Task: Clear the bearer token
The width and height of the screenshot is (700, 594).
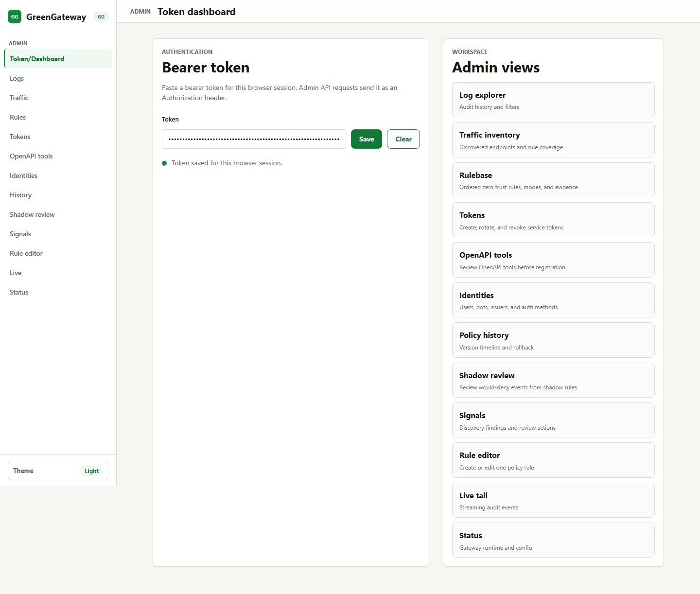Action: [x=403, y=139]
